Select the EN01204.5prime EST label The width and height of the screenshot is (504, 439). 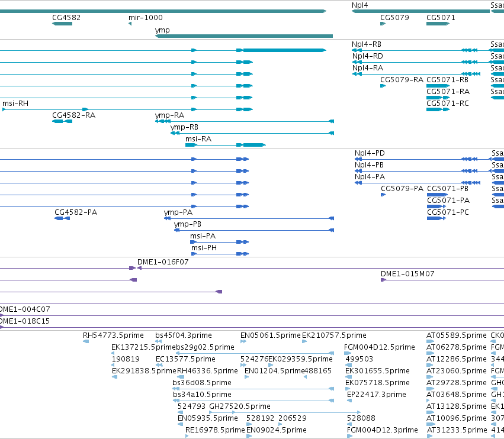(274, 371)
